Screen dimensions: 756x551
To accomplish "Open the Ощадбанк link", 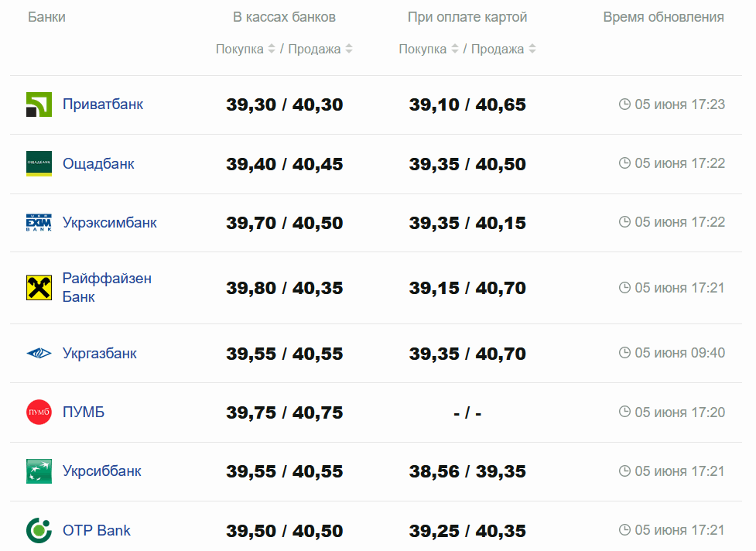I will 98,164.
